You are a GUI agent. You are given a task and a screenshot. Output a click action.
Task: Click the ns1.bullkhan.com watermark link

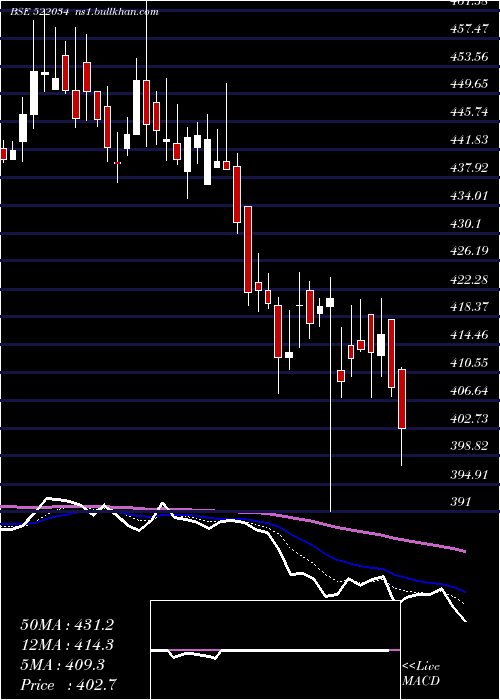pyautogui.click(x=117, y=12)
